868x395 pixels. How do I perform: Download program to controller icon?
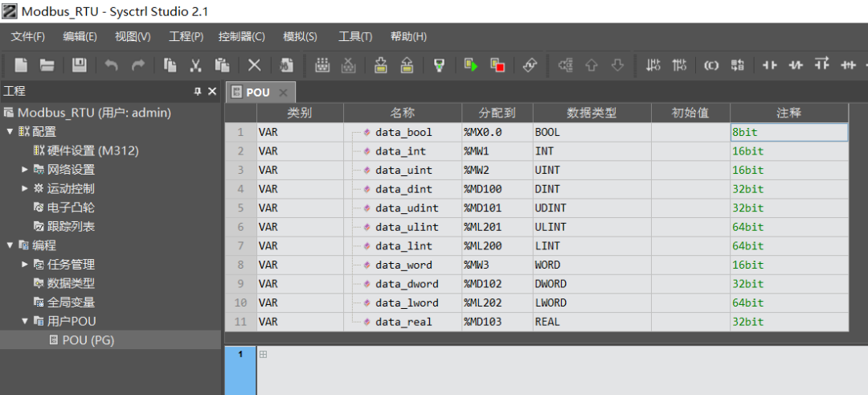pyautogui.click(x=380, y=65)
